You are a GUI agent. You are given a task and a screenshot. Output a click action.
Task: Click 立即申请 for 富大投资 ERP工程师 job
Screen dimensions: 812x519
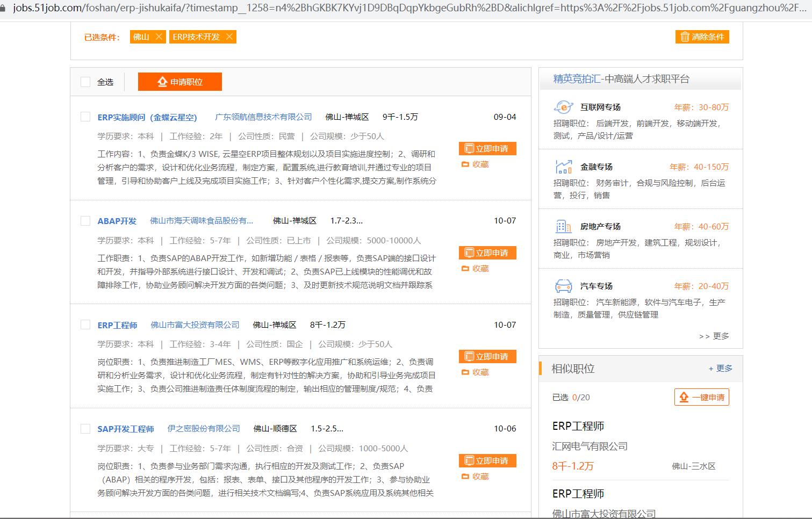pos(487,356)
